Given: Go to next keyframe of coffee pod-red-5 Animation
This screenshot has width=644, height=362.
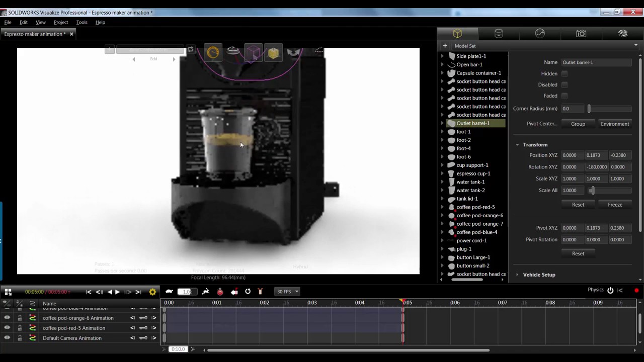Looking at the screenshot, I should (x=154, y=328).
